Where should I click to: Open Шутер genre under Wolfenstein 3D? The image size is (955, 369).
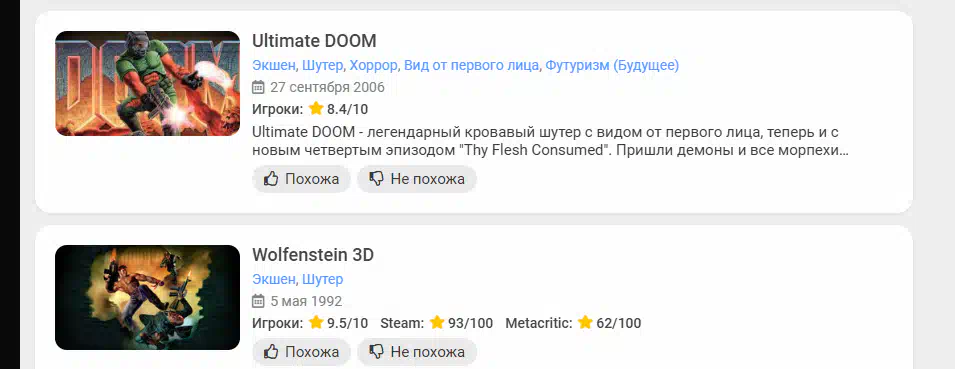click(x=323, y=279)
